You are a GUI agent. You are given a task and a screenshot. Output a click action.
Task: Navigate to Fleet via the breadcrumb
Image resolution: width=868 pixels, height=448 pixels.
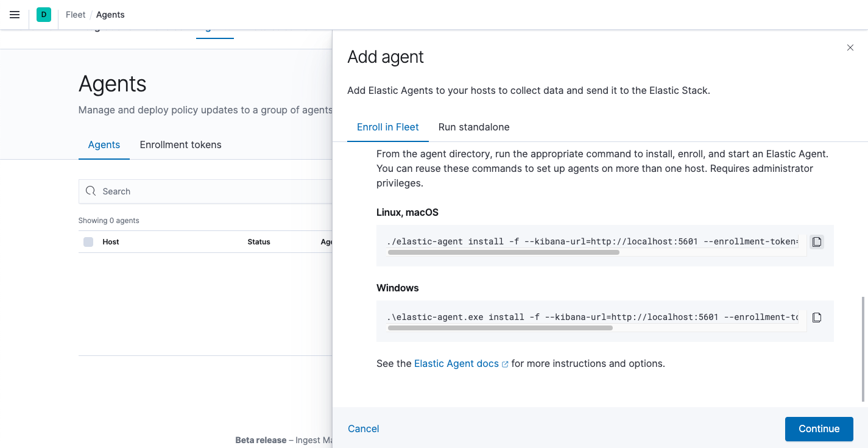tap(75, 14)
